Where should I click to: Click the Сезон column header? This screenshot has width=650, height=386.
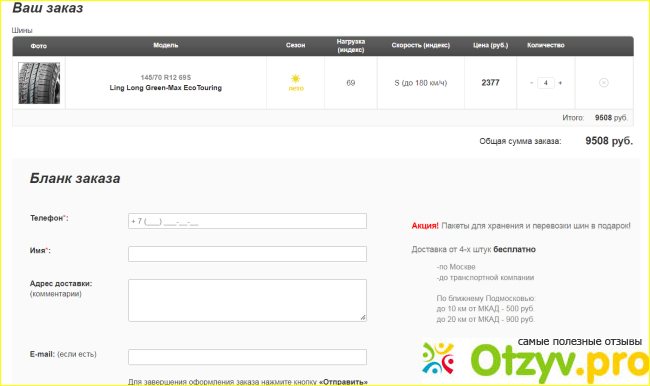click(x=296, y=45)
